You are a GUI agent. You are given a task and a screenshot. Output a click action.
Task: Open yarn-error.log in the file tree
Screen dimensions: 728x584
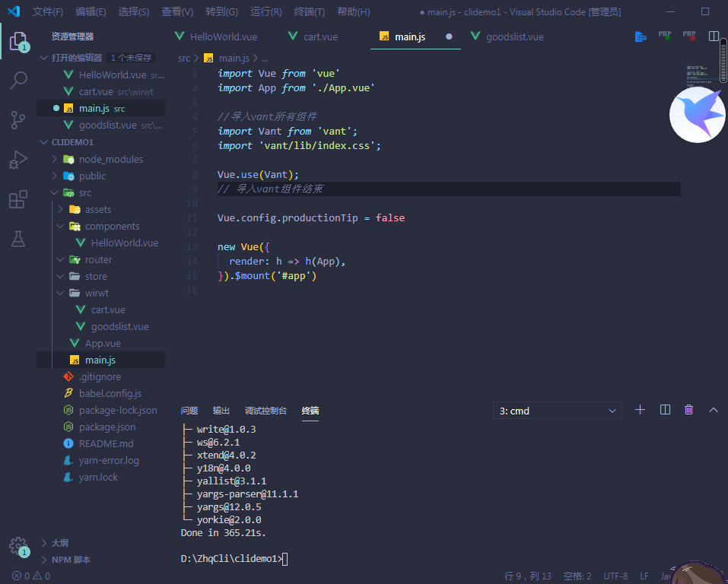point(109,460)
